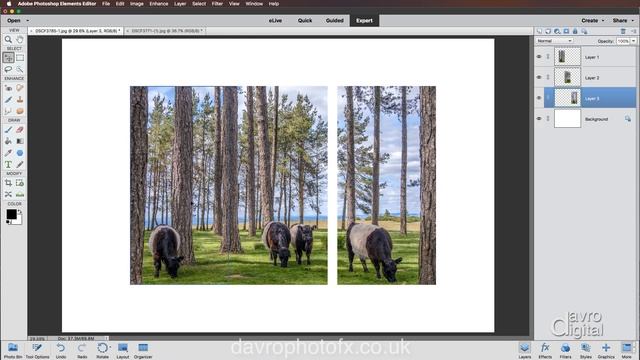Click the white background color swatch

pyautogui.click(x=18, y=220)
